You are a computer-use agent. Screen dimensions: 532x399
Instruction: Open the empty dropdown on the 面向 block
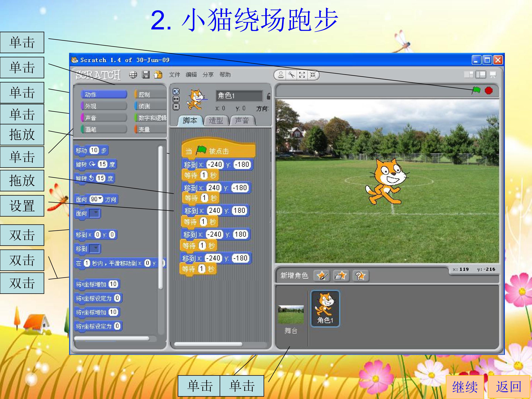[95, 213]
